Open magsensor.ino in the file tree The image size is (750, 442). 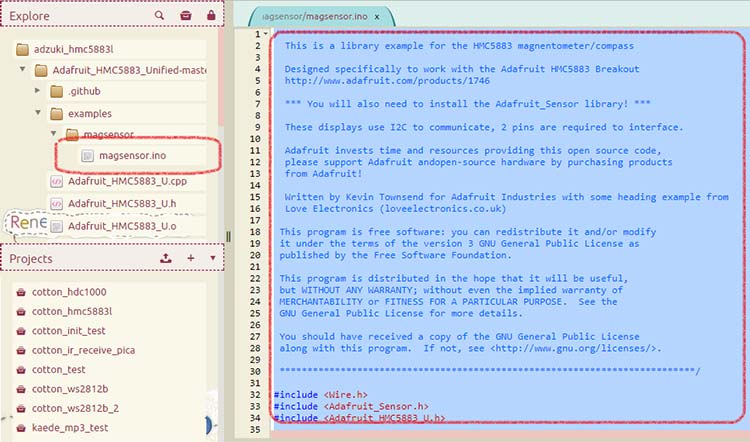point(132,155)
